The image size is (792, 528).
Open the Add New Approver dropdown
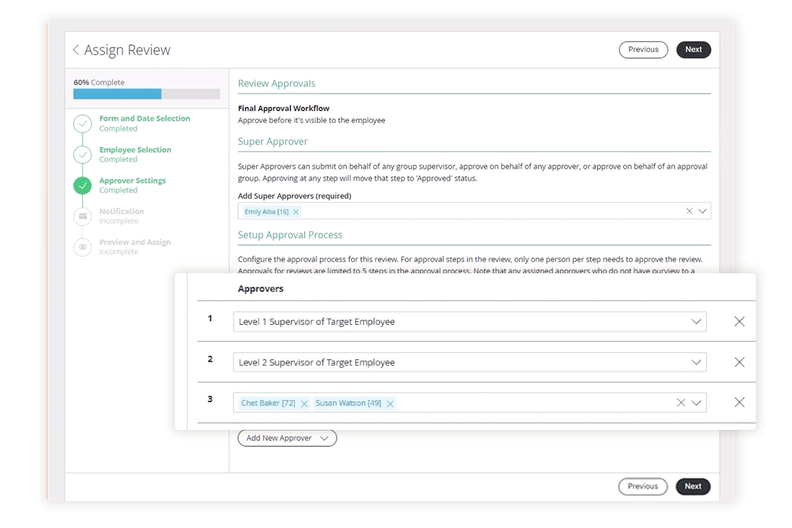tap(287, 438)
